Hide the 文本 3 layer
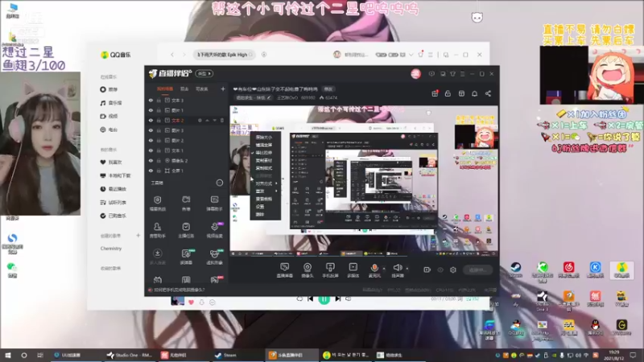 click(151, 100)
